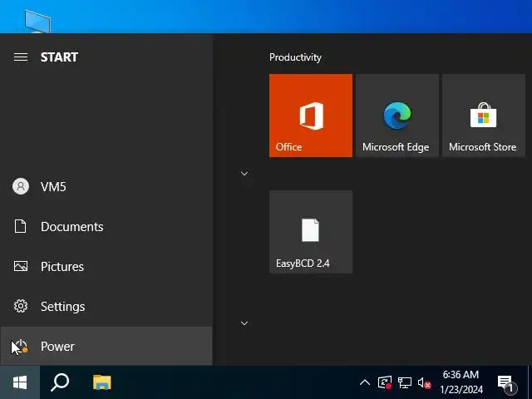Launch the Microsoft Edge tile
This screenshot has height=399, width=532.
(x=397, y=116)
